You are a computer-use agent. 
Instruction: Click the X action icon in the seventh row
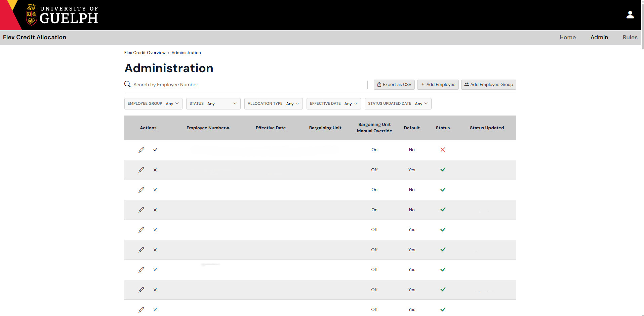(155, 270)
